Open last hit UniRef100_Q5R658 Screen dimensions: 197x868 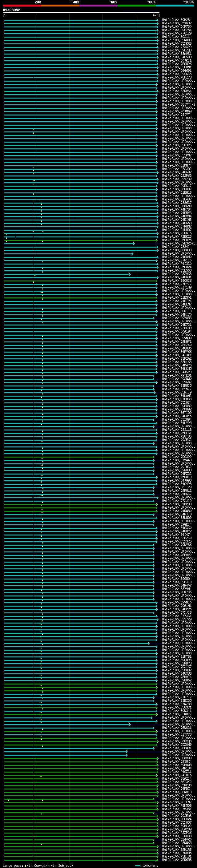click(177, 860)
